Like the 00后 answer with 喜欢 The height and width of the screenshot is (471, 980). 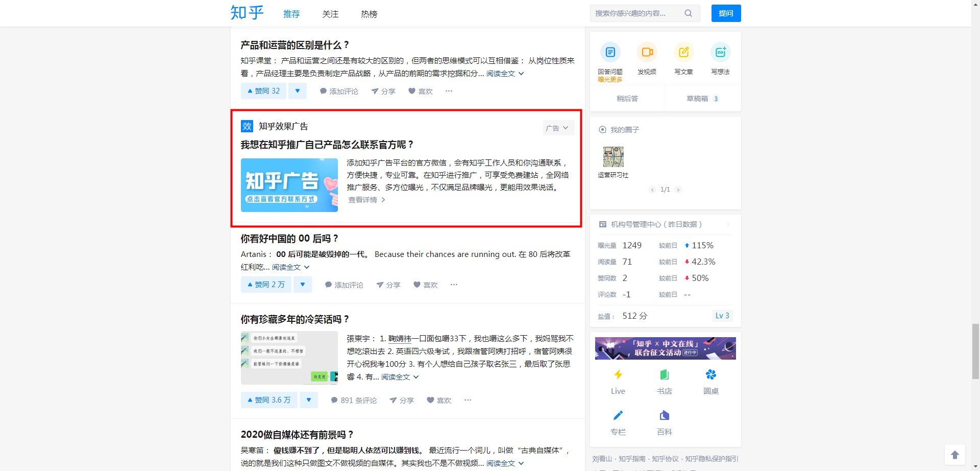425,285
